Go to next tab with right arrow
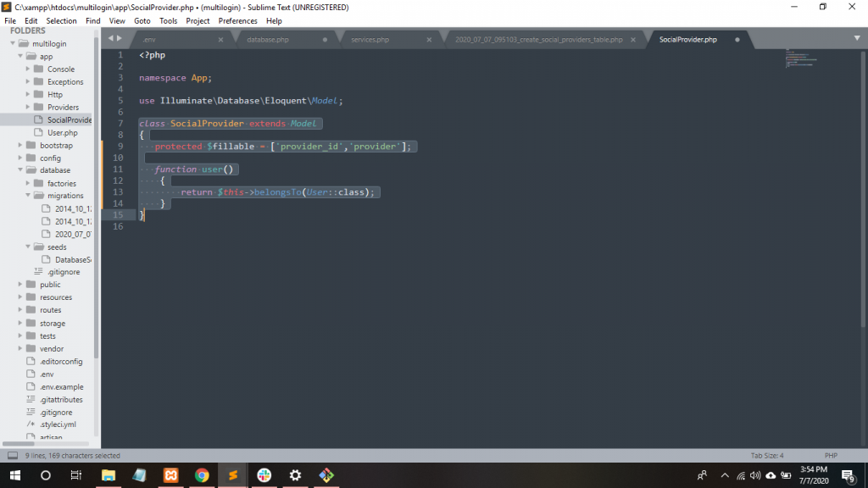The height and width of the screenshot is (488, 868). tap(119, 38)
